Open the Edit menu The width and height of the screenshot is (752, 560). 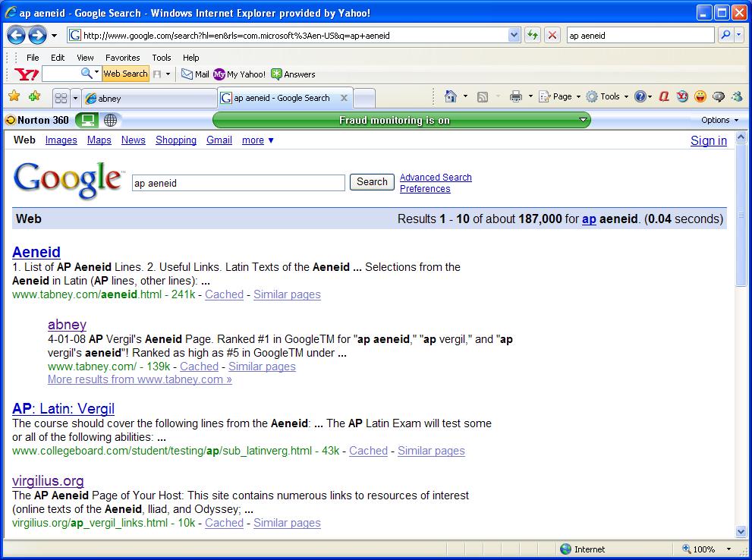coord(58,58)
